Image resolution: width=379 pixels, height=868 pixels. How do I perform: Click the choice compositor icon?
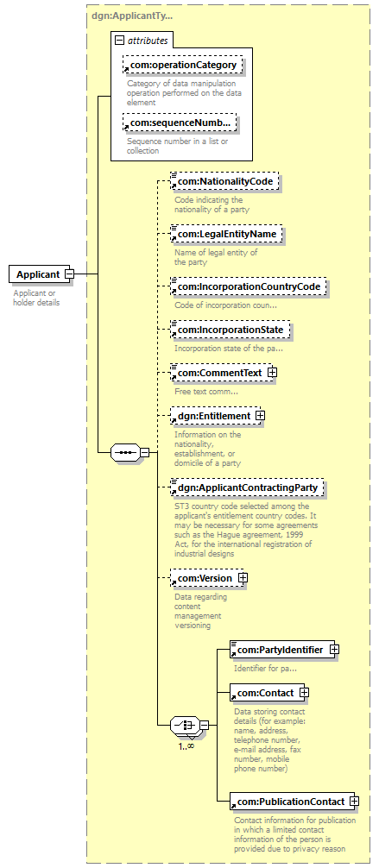coord(185,725)
